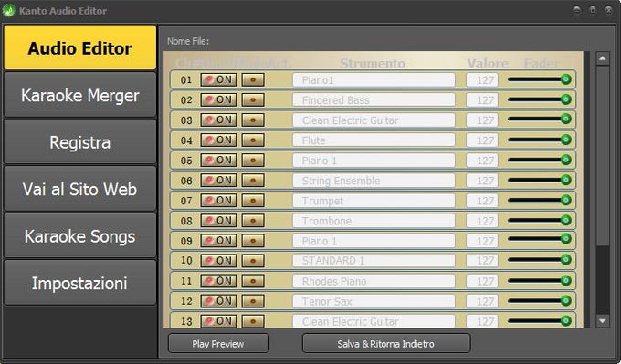Click channel 10 fader knob

566,260
